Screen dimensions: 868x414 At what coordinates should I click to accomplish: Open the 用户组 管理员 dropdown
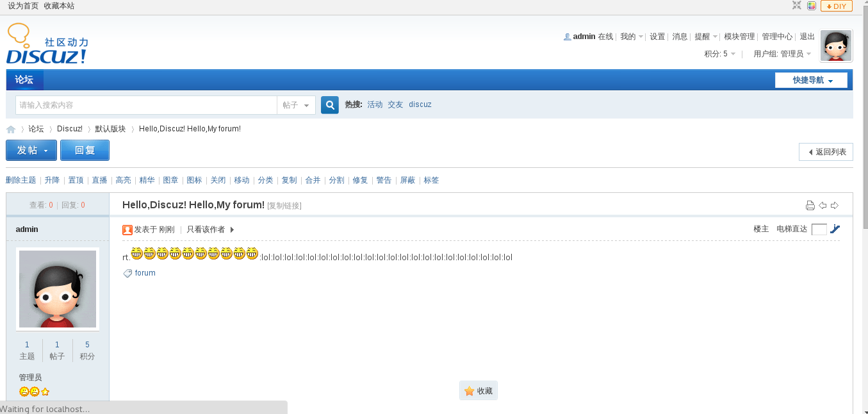tap(782, 54)
